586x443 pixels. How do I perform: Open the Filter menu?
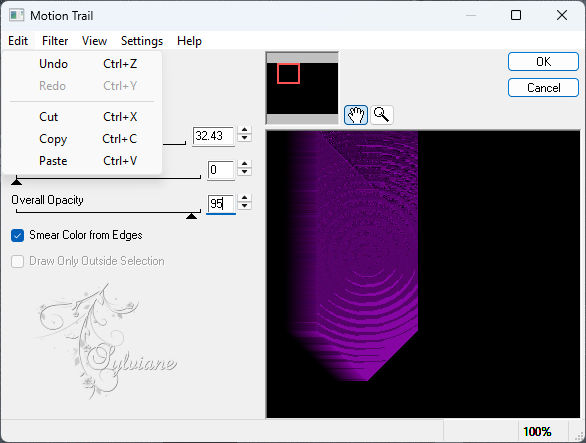pyautogui.click(x=55, y=41)
